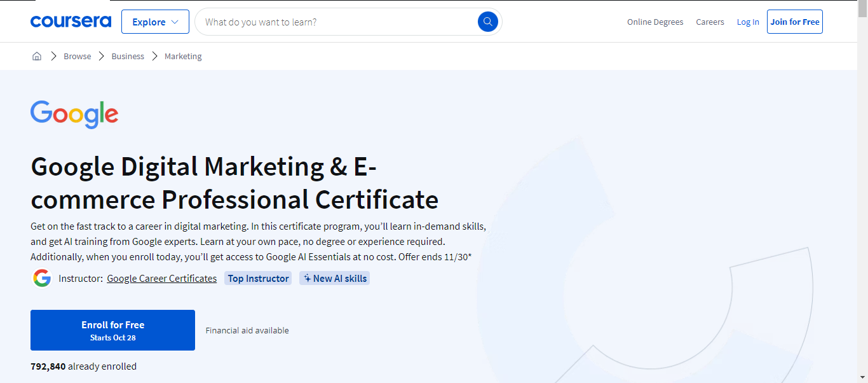Screen dimensions: 868x383
Task: Go to home via breadcrumb house icon
Action: click(37, 56)
